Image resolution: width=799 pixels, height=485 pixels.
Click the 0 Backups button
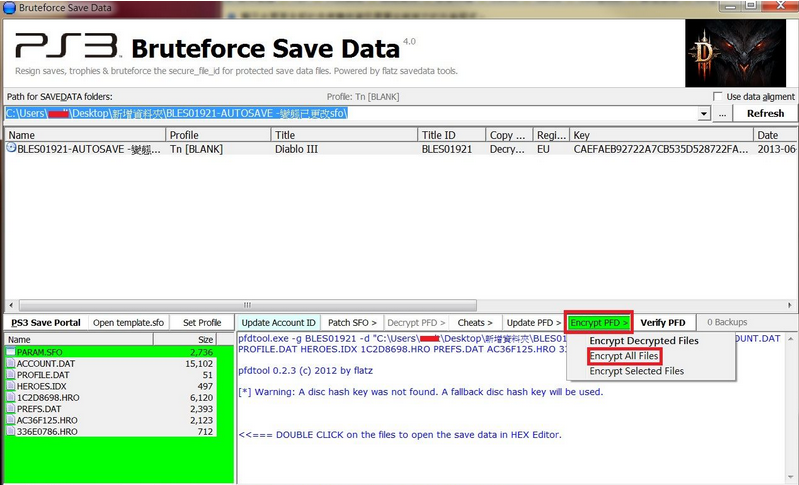727,322
